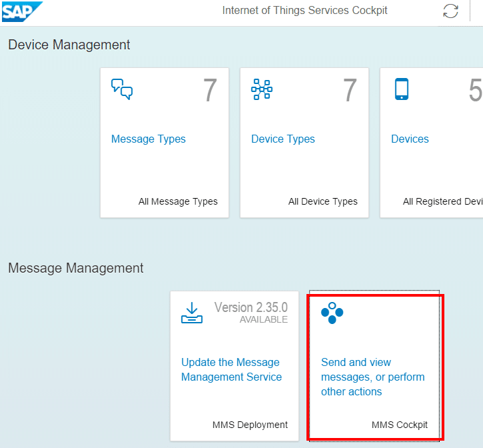Select Update the Message Management Service
This screenshot has height=448, width=483.
pos(231,369)
